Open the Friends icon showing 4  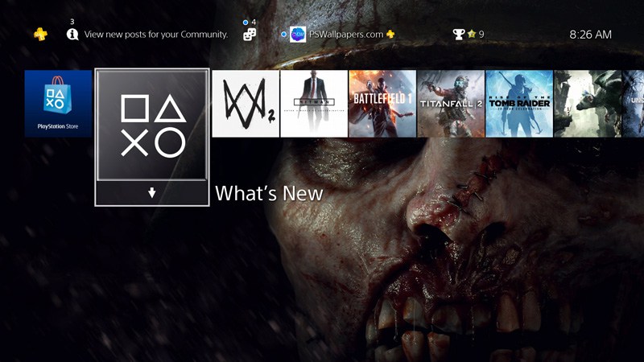coord(250,35)
